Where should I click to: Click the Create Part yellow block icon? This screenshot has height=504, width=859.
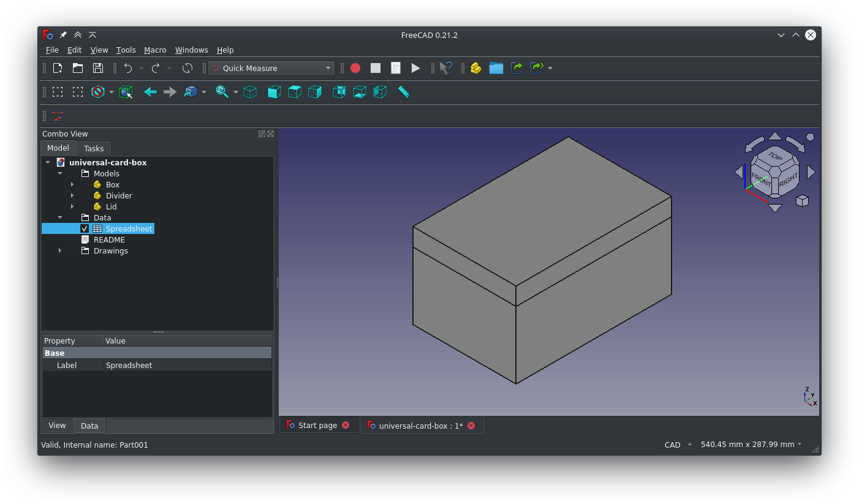pos(476,68)
